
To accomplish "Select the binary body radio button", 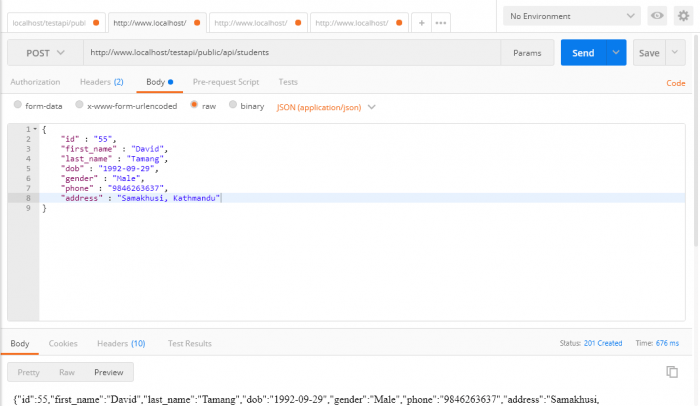I will (x=233, y=105).
